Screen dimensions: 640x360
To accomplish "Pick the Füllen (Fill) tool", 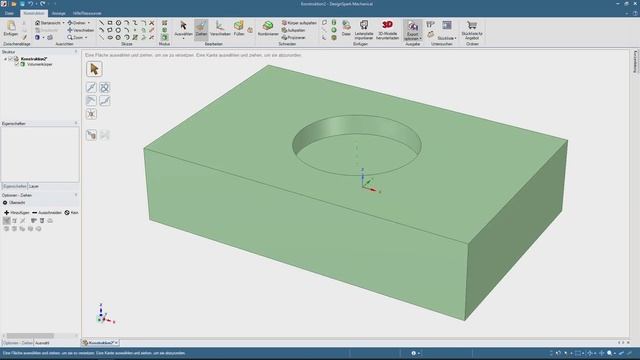I will pos(239,29).
